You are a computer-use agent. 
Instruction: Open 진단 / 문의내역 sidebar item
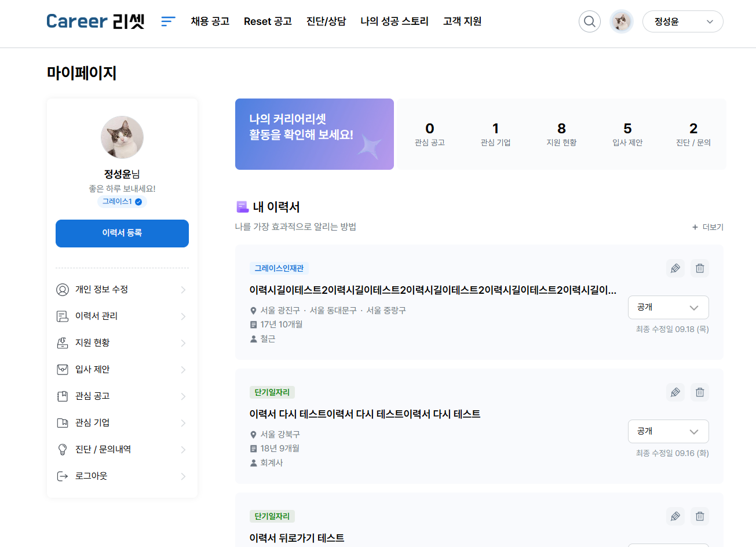pyautogui.click(x=122, y=450)
